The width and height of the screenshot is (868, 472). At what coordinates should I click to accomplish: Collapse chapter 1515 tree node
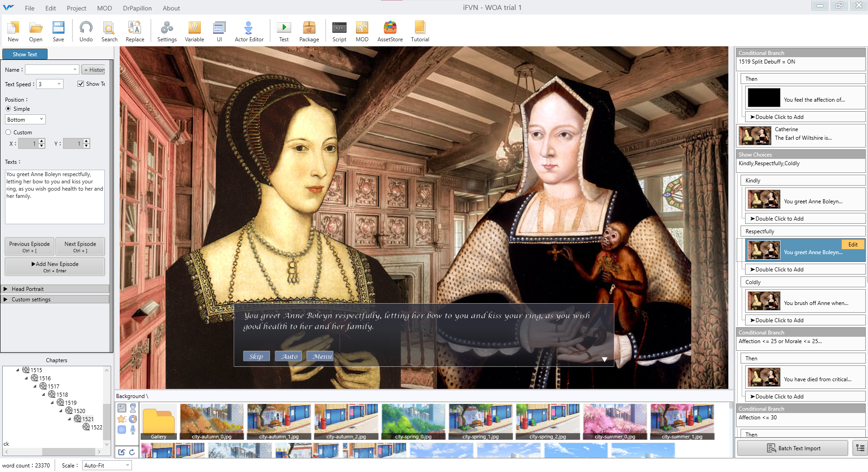click(x=18, y=370)
